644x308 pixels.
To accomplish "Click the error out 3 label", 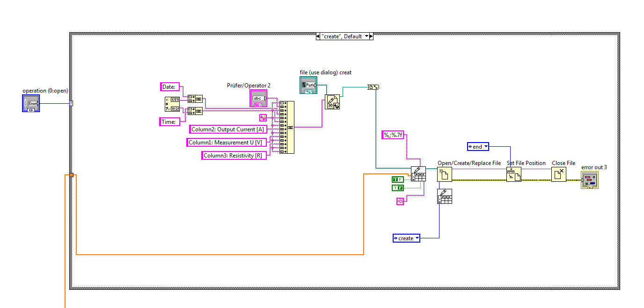I will [594, 167].
